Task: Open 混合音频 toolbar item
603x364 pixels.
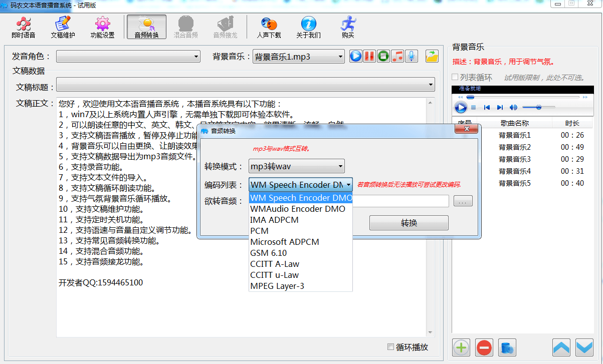Action: click(x=185, y=28)
